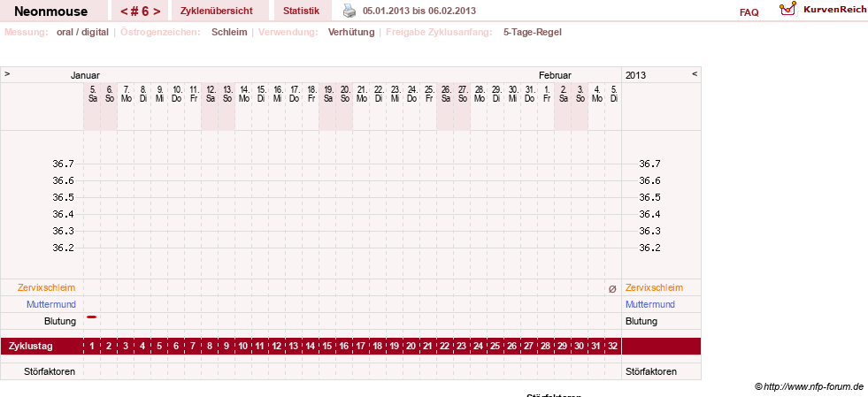Viewport: 868px width, 397px height.
Task: Click the left 36.2 temperature label
Action: pos(63,248)
